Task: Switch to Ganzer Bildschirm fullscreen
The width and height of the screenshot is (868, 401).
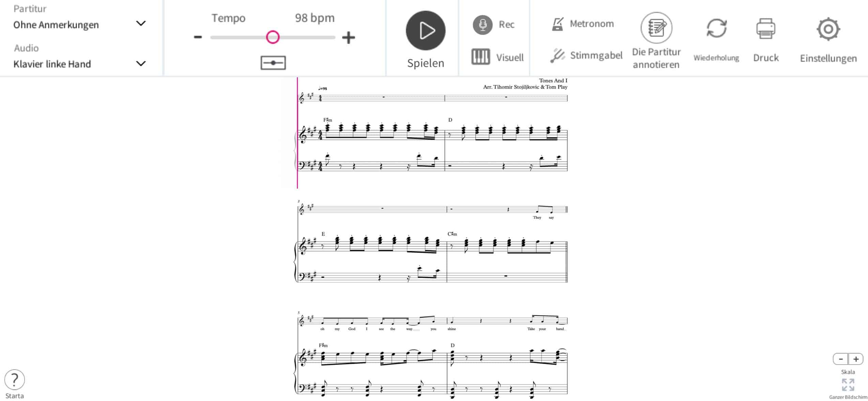Action: click(848, 385)
